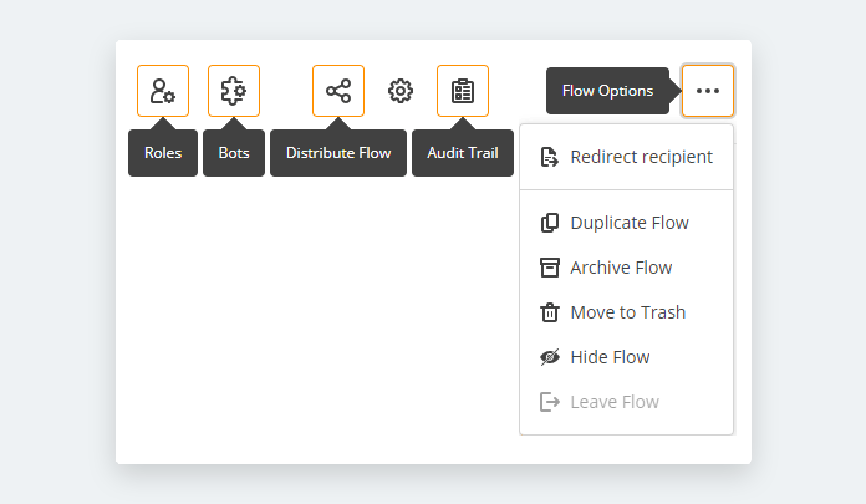Open the Roles settings icon

tap(163, 91)
